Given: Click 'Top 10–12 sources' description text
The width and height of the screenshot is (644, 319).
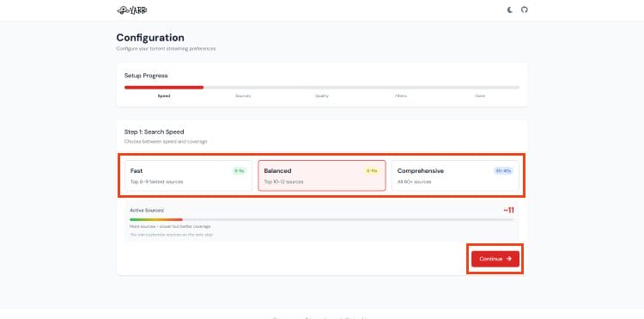Looking at the screenshot, I should coord(284,181).
